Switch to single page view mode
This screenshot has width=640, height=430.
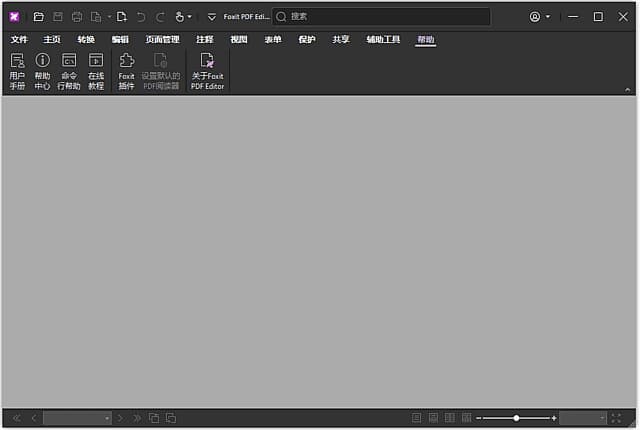click(x=416, y=417)
